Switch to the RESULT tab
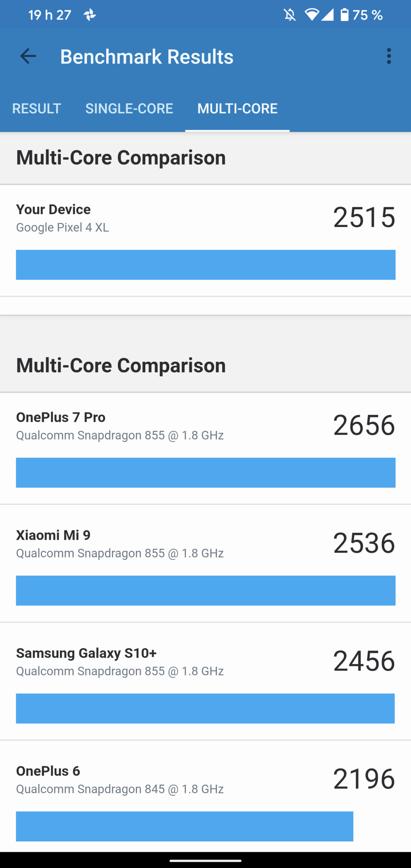This screenshot has height=868, width=411. 37,109
